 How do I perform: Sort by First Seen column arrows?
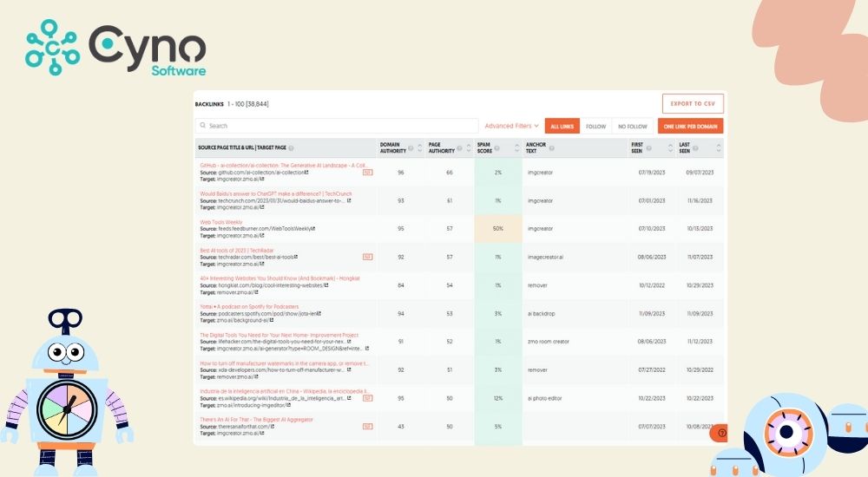(668, 147)
